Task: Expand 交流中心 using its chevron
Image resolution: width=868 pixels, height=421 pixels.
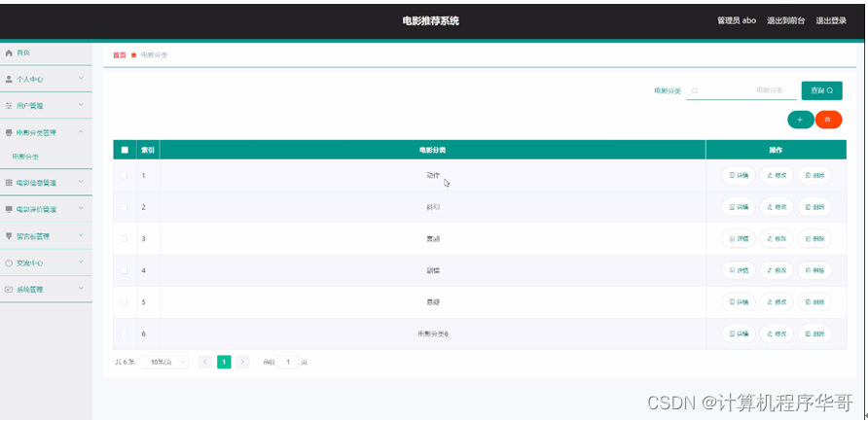Action: [81, 263]
